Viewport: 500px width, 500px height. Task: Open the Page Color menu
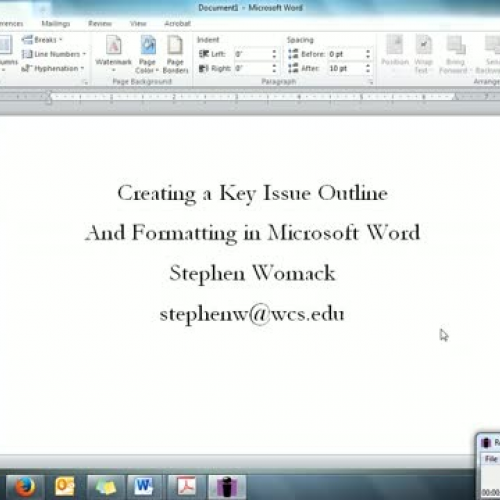[x=147, y=54]
